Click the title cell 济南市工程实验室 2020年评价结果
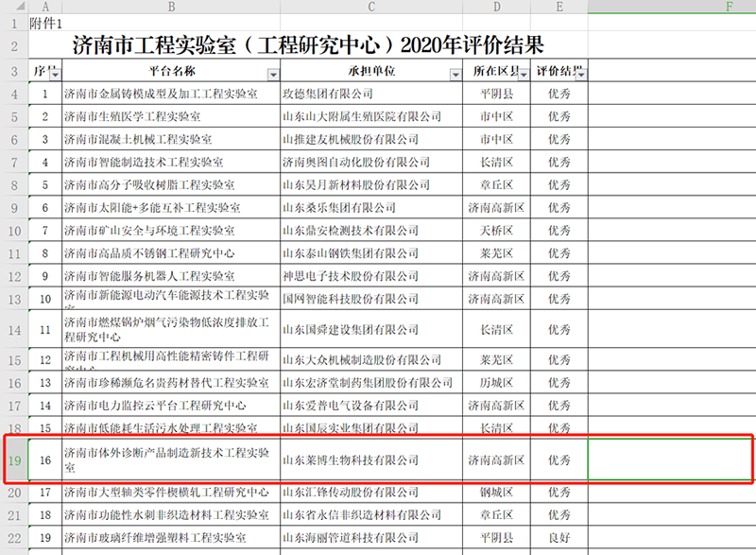This screenshot has height=555, width=756. [308, 45]
